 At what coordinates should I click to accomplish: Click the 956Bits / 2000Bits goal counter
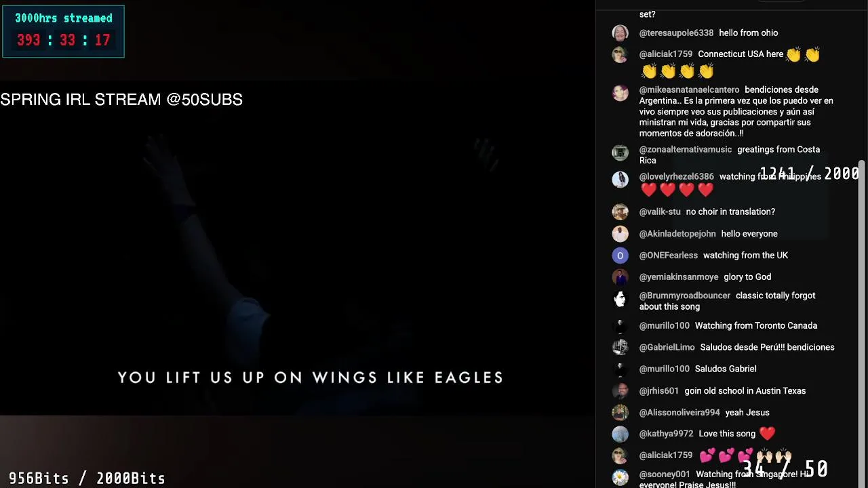coord(87,479)
